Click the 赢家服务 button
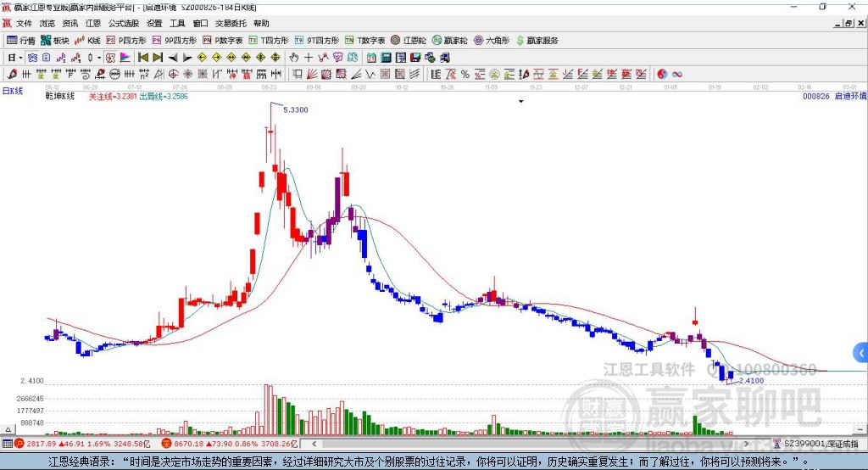868x470 pixels. (x=537, y=41)
